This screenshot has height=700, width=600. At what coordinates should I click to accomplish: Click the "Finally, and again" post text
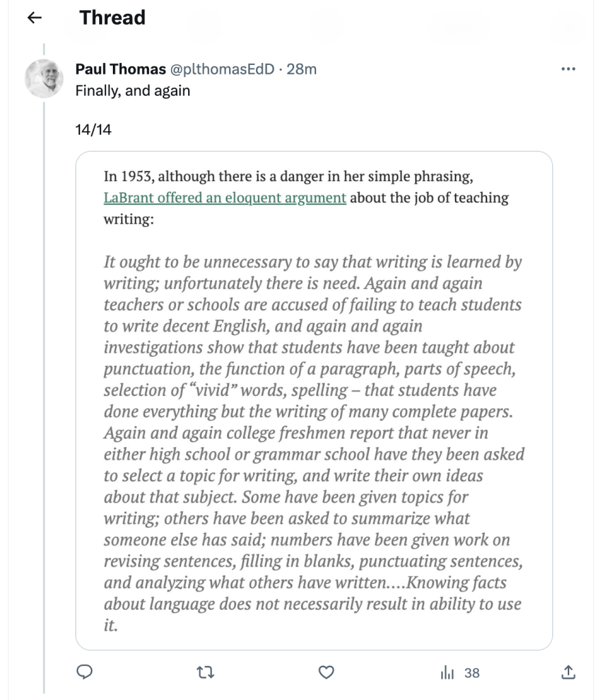[x=133, y=90]
